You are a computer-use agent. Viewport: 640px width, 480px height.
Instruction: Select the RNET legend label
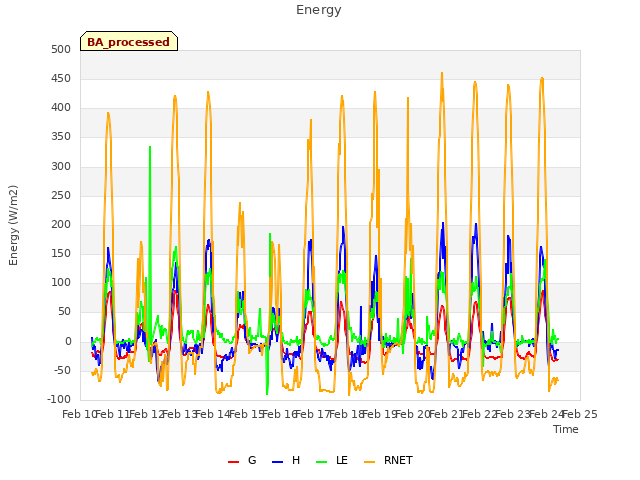(398, 460)
